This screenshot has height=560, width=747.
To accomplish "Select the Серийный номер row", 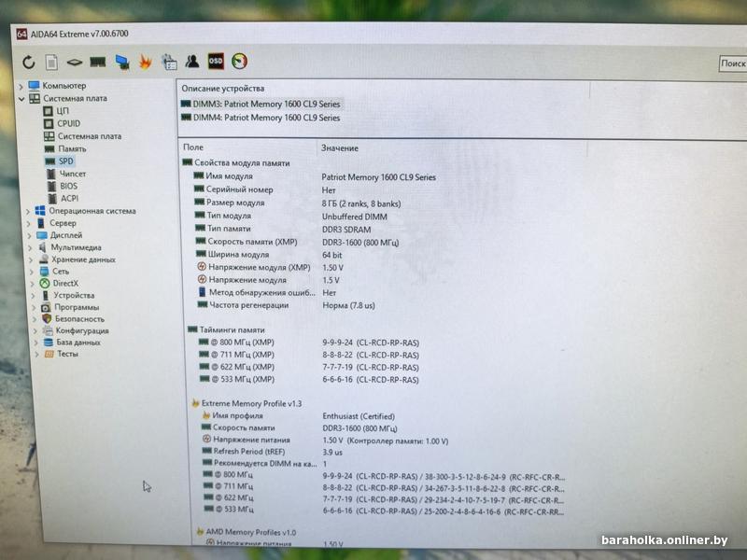I will pyautogui.click(x=264, y=189).
